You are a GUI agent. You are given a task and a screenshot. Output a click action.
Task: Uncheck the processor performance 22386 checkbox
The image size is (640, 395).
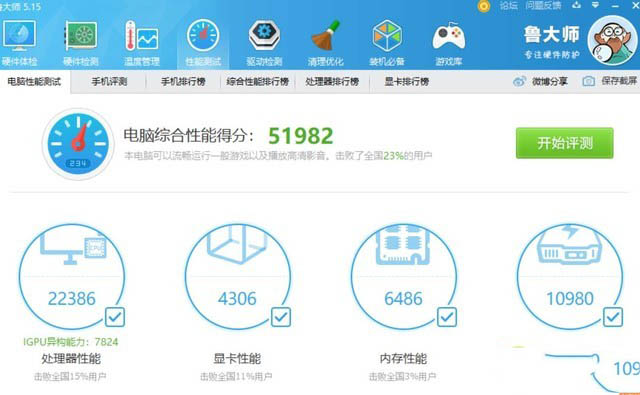tap(115, 317)
